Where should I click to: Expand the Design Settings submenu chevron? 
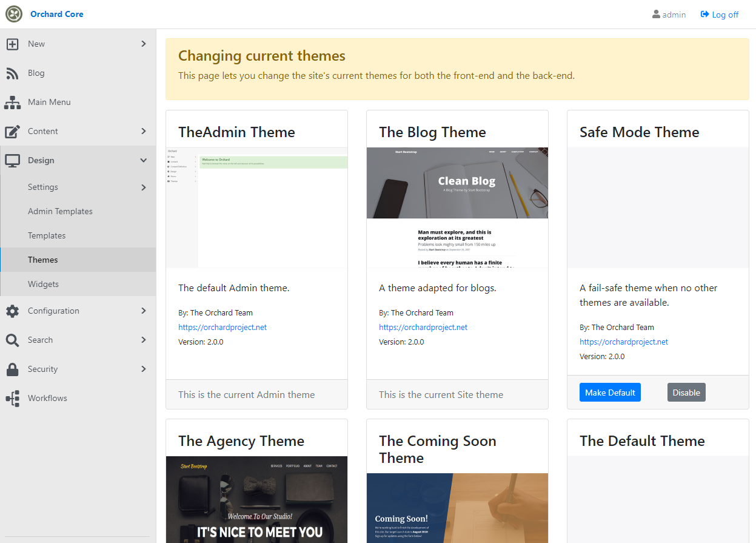144,187
